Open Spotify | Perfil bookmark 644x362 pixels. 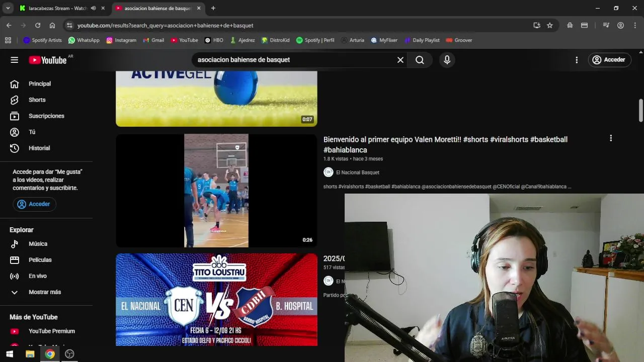click(x=315, y=40)
